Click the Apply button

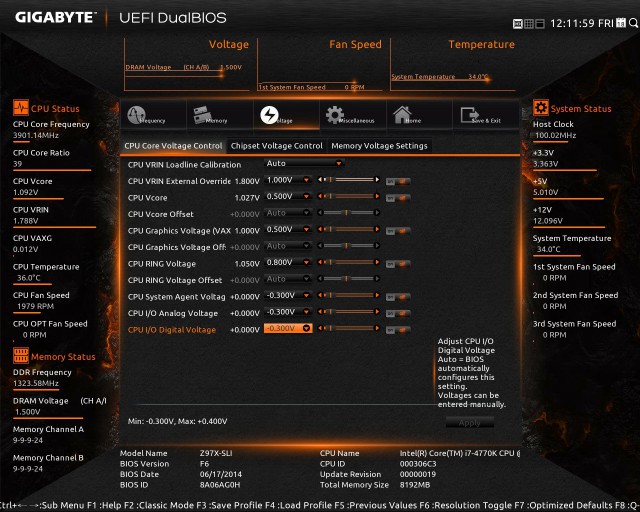coord(469,423)
